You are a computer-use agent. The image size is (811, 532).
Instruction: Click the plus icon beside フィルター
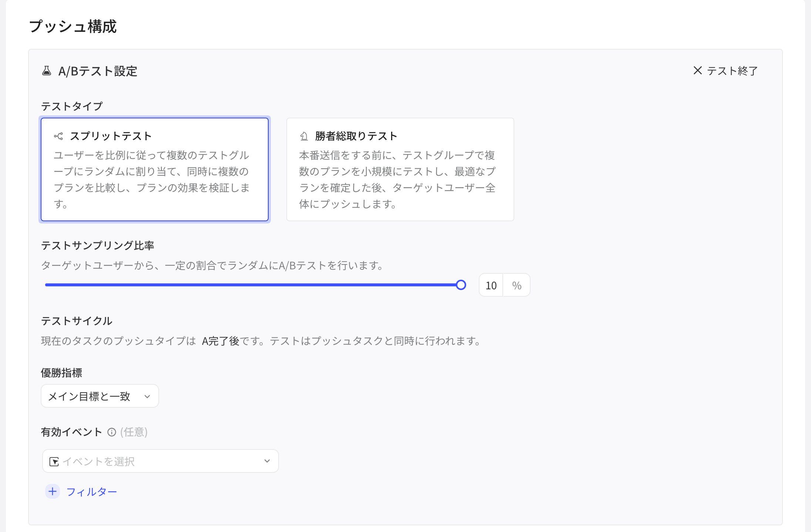click(53, 491)
